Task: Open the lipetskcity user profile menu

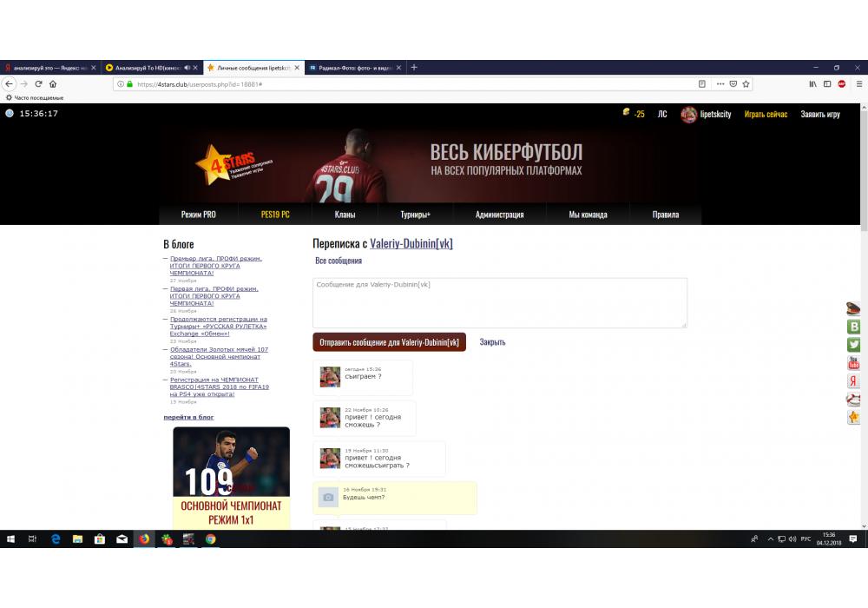Action: point(707,115)
